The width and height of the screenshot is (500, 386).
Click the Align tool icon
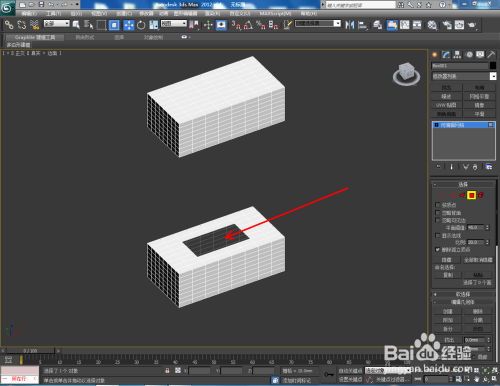pos(362,25)
